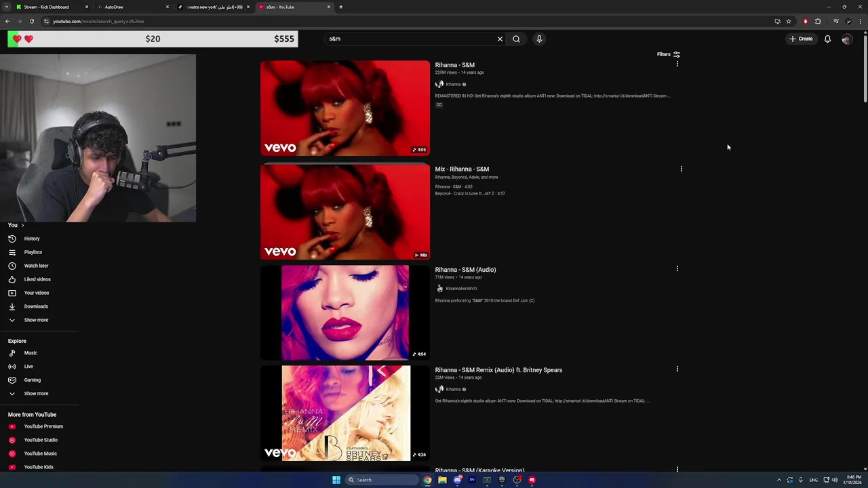
Task: Open the browser extensions puzzle icon
Action: [818, 21]
